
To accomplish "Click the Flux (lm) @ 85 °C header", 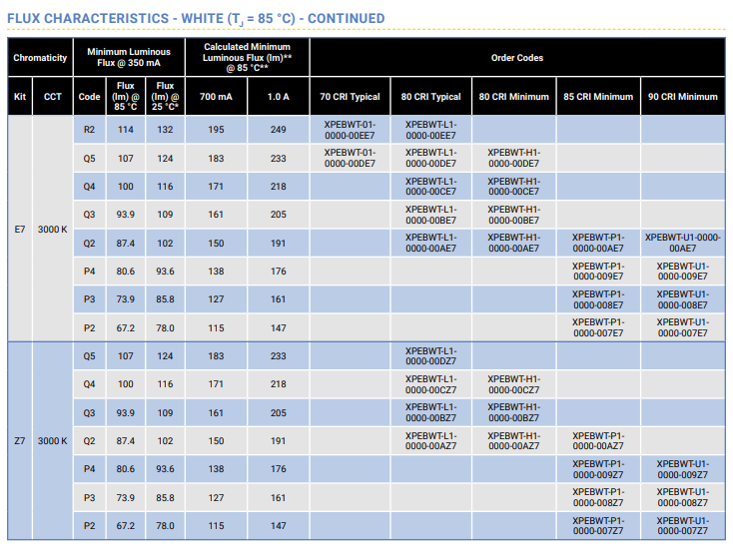I will pyautogui.click(x=126, y=96).
